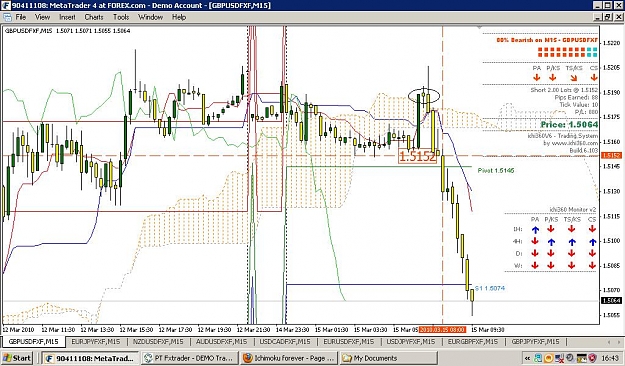The height and width of the screenshot is (366, 625).
Task: Open the My Documents taskbar button
Action: pos(389,358)
